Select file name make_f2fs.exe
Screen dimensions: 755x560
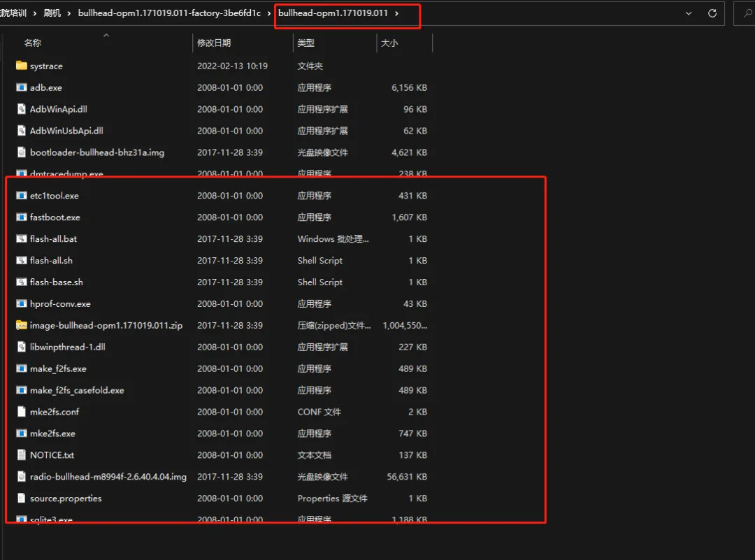click(x=58, y=369)
